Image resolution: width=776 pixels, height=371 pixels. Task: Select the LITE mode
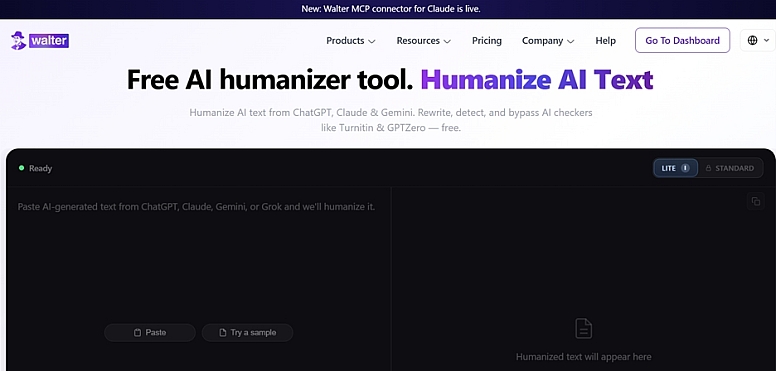(x=676, y=168)
